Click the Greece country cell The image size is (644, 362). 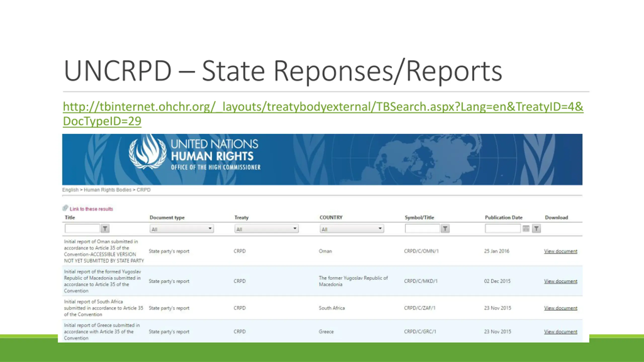coord(326,332)
